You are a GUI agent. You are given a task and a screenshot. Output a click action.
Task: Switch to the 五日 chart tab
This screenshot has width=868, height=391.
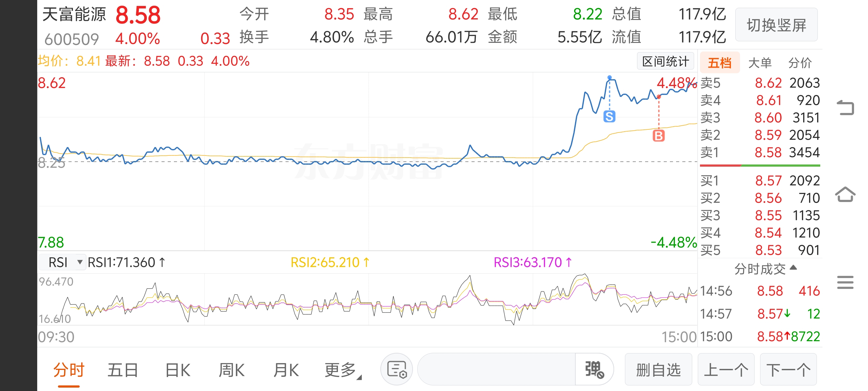click(123, 370)
